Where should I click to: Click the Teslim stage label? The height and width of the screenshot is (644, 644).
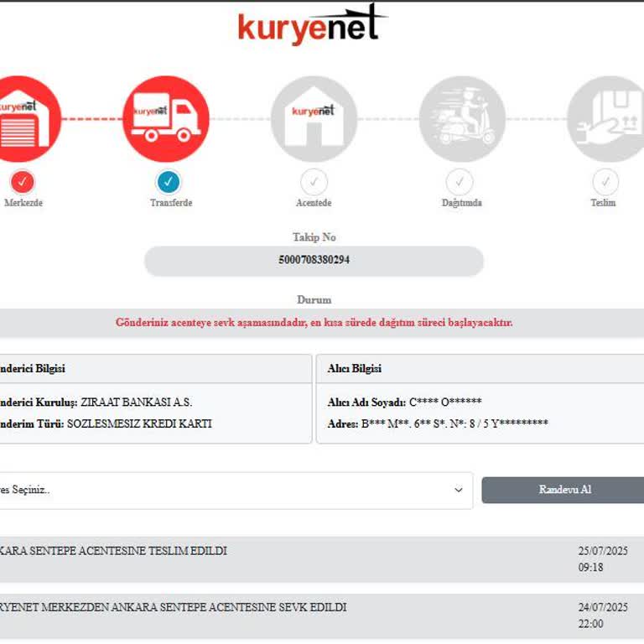point(603,203)
